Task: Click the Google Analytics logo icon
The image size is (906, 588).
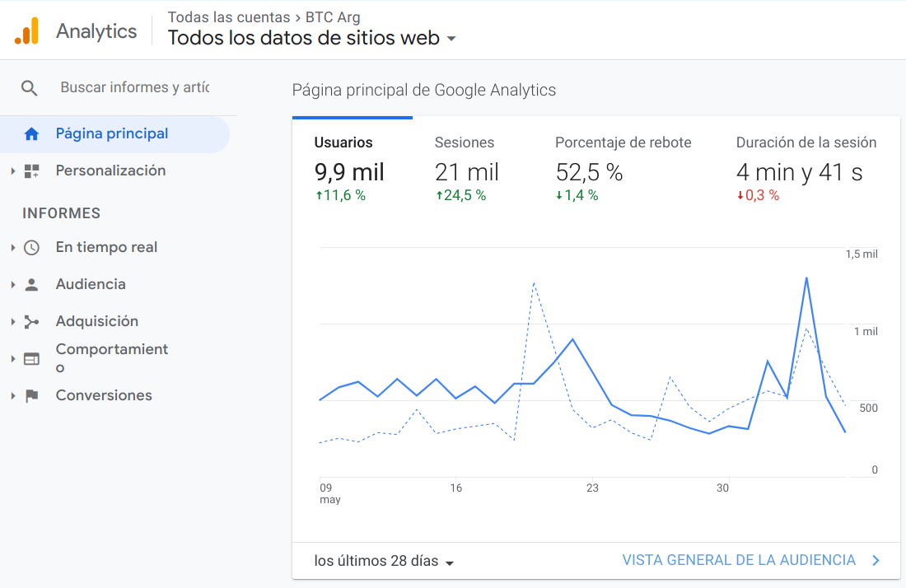Action: pyautogui.click(x=26, y=30)
